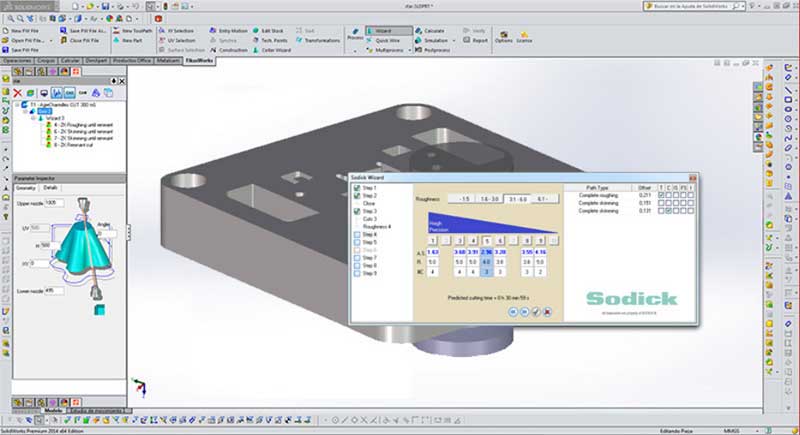The height and width of the screenshot is (435, 800).
Task: Open Entry Motion settings
Action: point(229,31)
